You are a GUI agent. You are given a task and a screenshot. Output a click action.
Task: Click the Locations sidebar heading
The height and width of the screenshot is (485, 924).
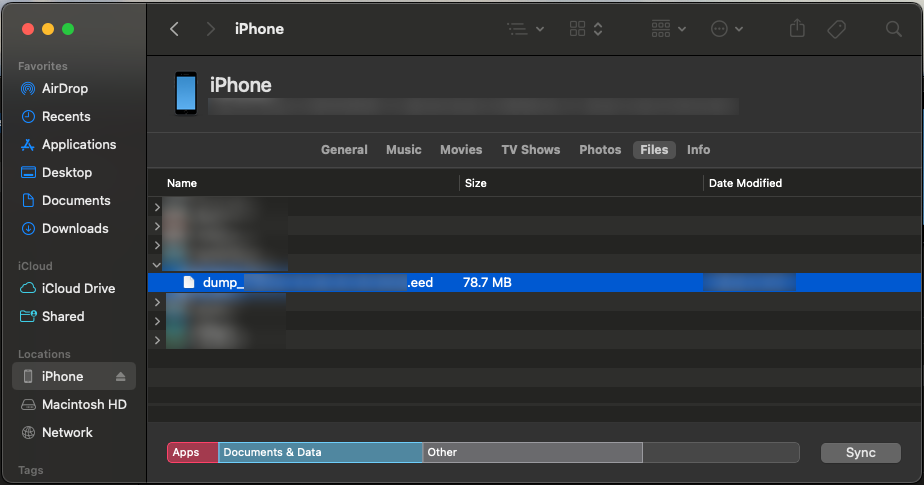point(44,354)
